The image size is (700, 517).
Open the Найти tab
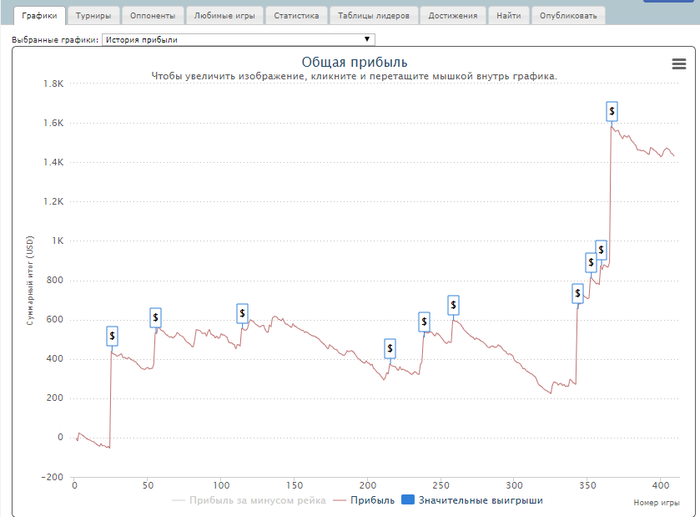tap(509, 16)
